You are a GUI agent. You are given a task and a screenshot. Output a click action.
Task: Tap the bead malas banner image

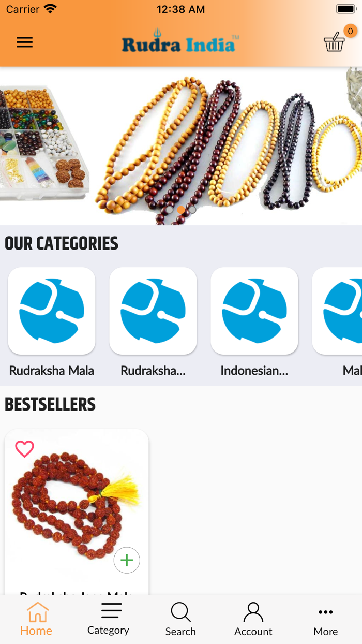(x=181, y=146)
